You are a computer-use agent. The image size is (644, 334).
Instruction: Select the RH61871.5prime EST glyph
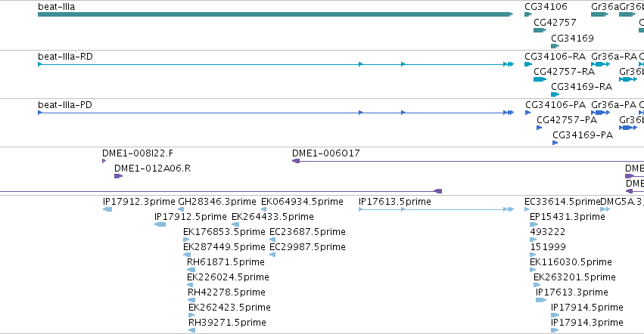[x=191, y=270]
